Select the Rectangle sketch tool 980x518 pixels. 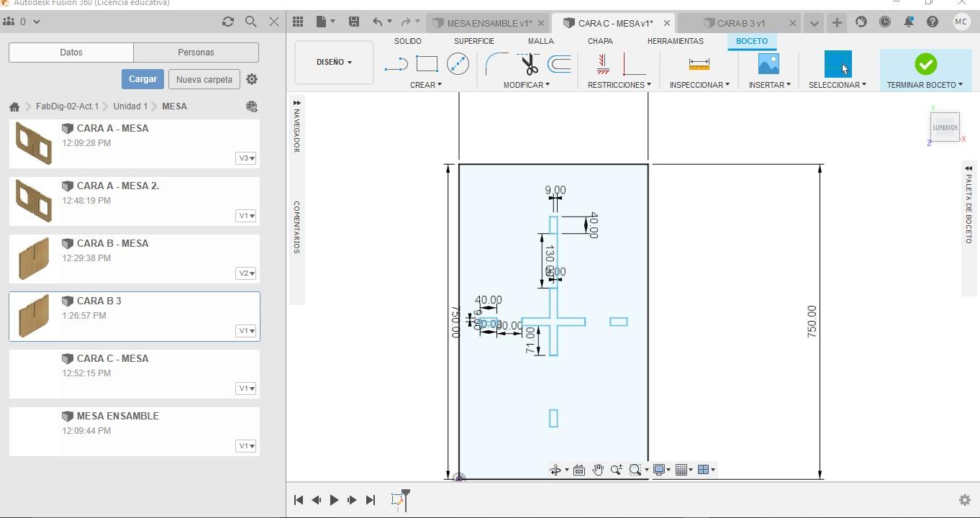(x=427, y=64)
